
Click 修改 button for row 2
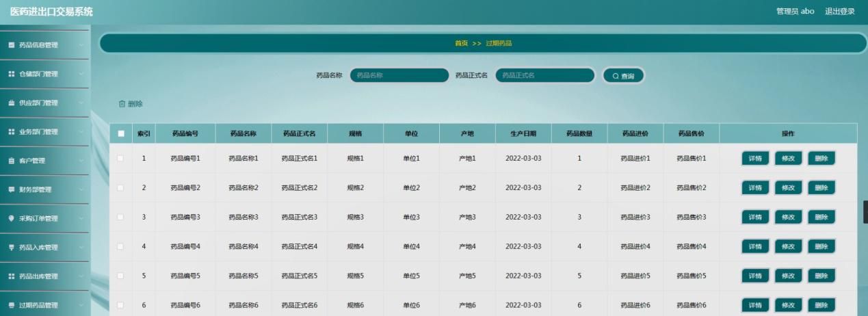pos(788,187)
